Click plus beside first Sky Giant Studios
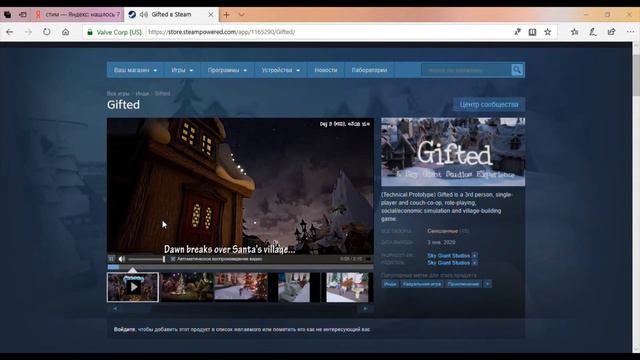 pyautogui.click(x=474, y=256)
